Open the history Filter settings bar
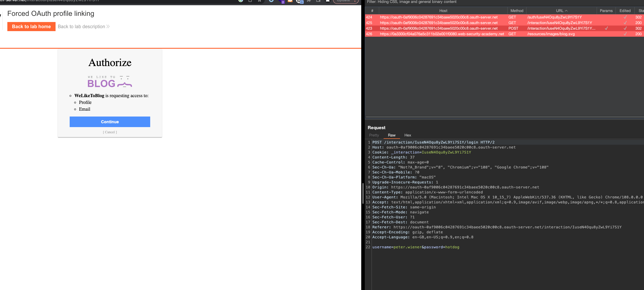Viewport: 644px width, 290px height. coord(412,2)
